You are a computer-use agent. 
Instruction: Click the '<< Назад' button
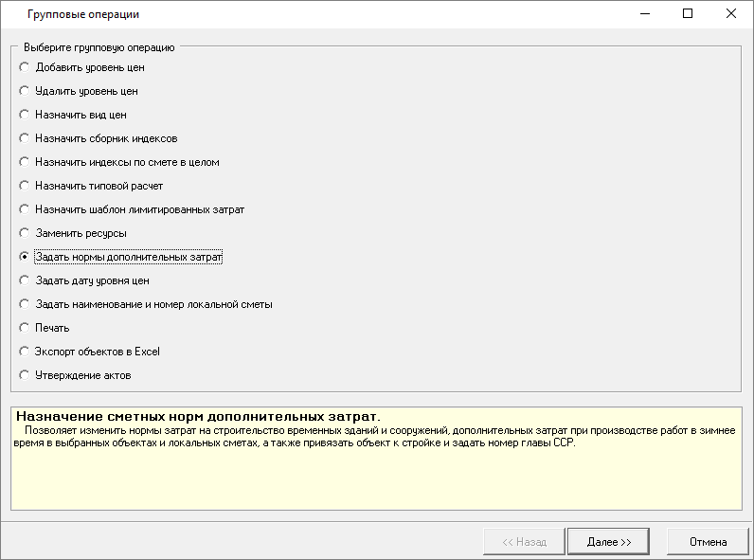pyautogui.click(x=524, y=542)
